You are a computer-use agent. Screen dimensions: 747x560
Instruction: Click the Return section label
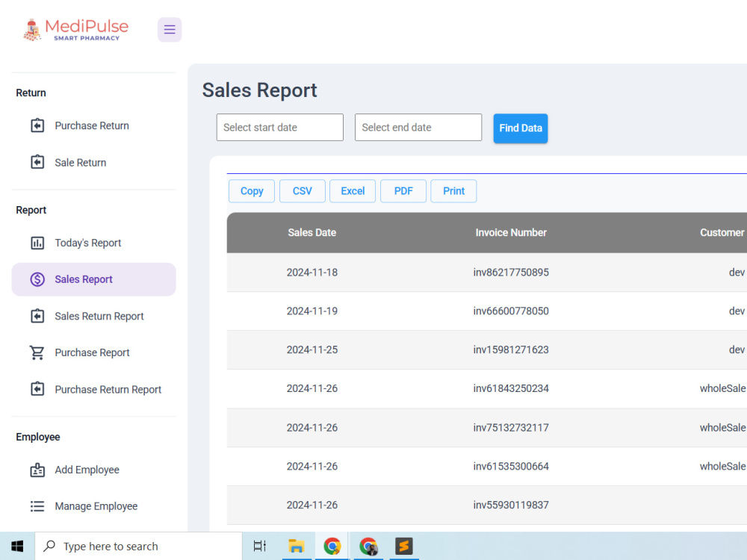(x=31, y=93)
